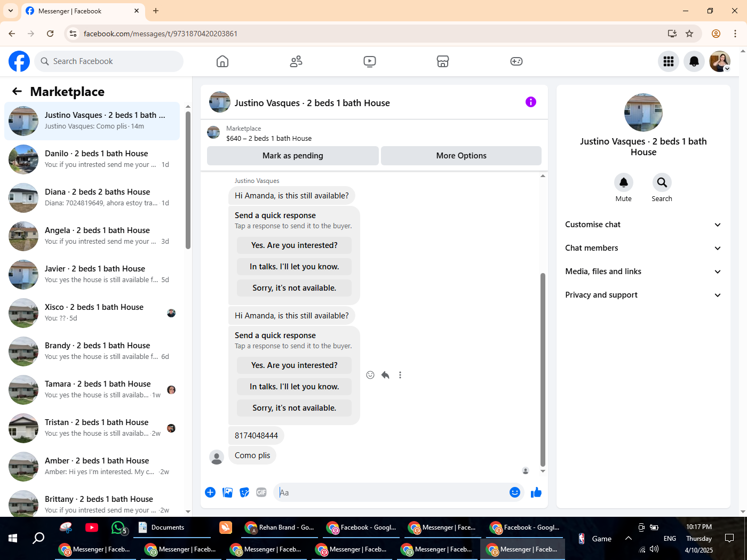Click the Search Facebook field
Viewport: 747px width, 560px height.
(109, 61)
